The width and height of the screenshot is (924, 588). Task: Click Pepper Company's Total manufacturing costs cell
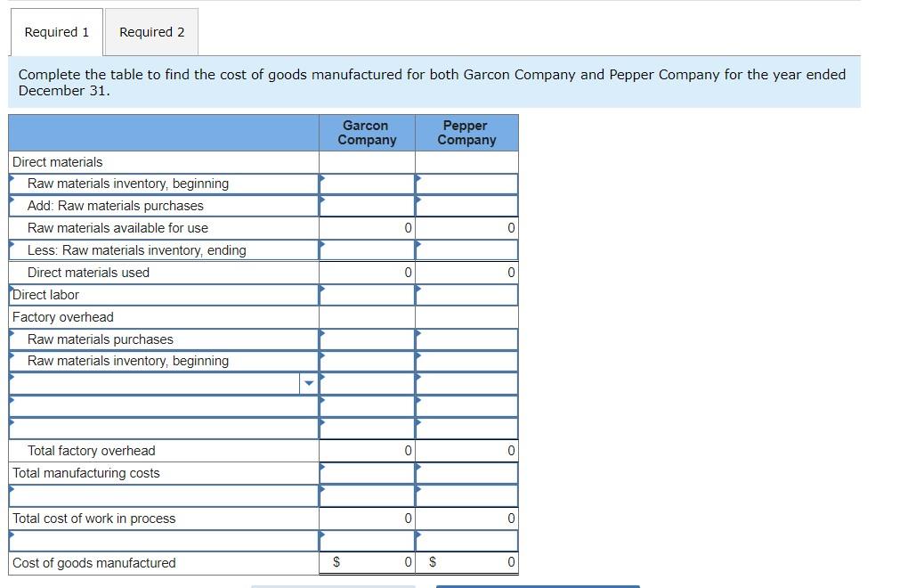(x=466, y=473)
